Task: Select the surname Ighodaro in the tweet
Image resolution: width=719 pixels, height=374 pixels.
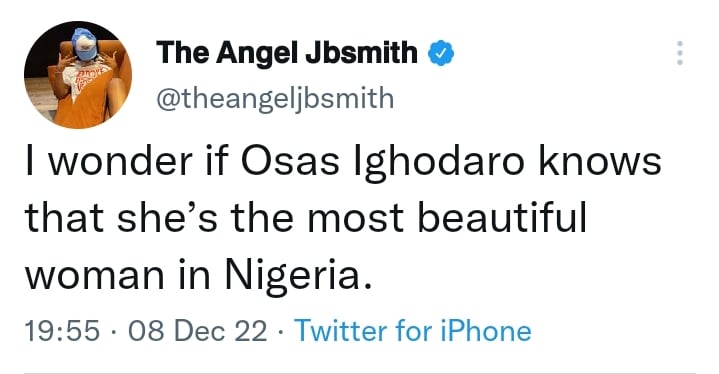Action: (x=438, y=163)
